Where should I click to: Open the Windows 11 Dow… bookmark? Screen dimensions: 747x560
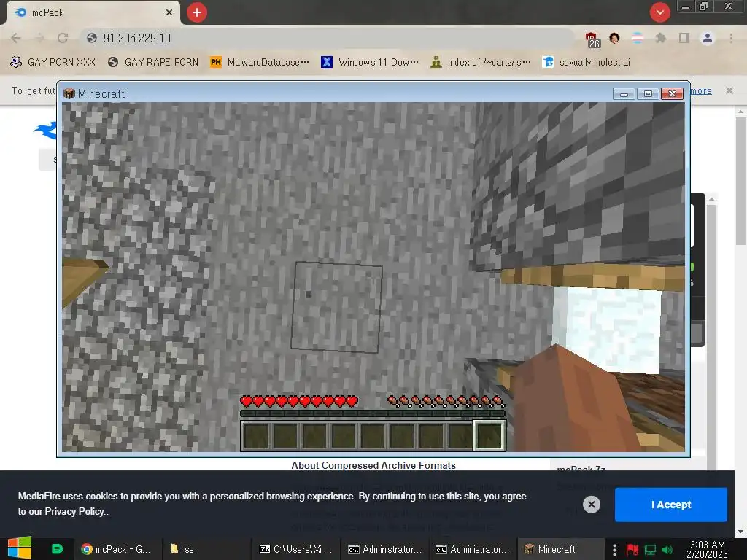pos(370,63)
